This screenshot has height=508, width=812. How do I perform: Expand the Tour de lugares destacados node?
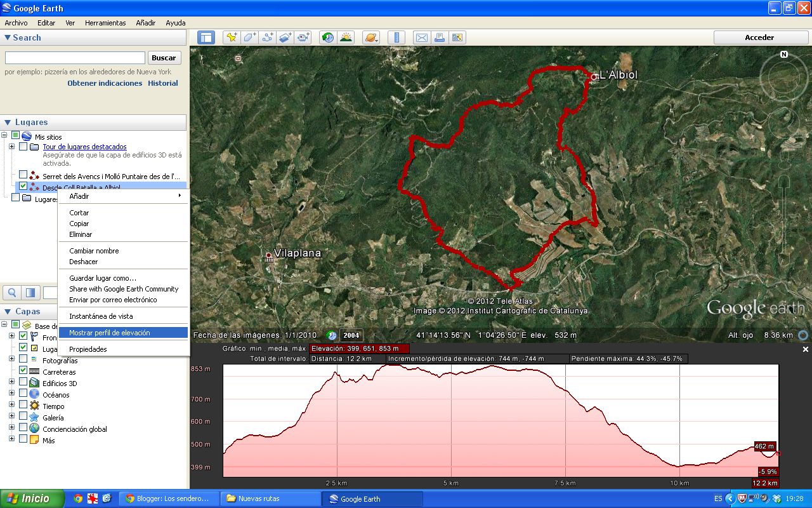coord(11,147)
